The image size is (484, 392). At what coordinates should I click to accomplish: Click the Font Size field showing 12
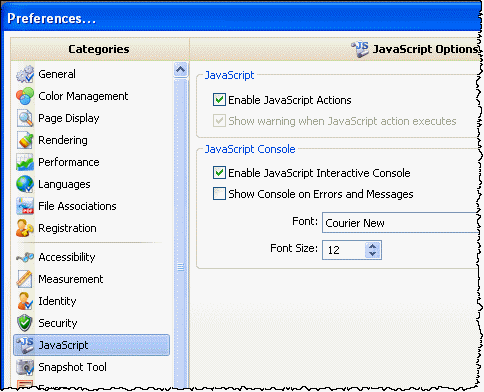[x=343, y=250]
